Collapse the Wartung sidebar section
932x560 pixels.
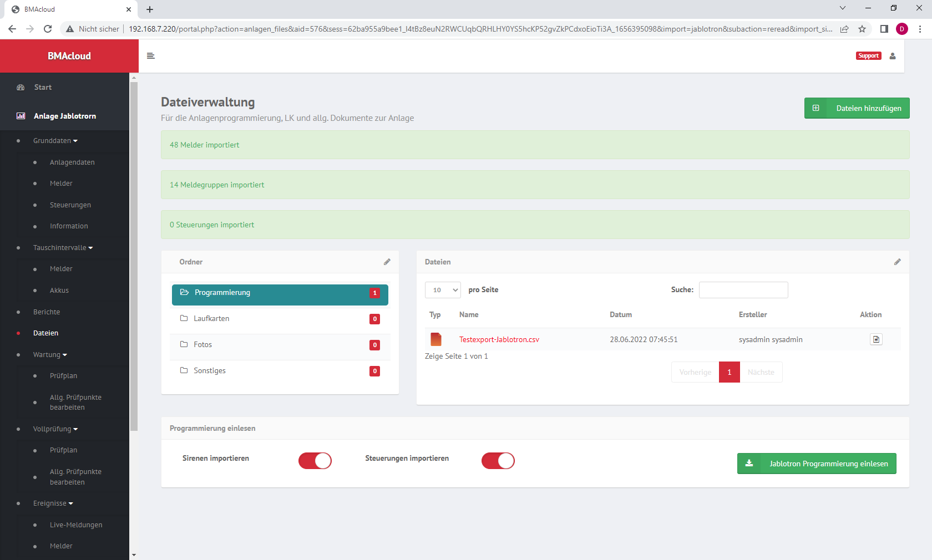(50, 355)
